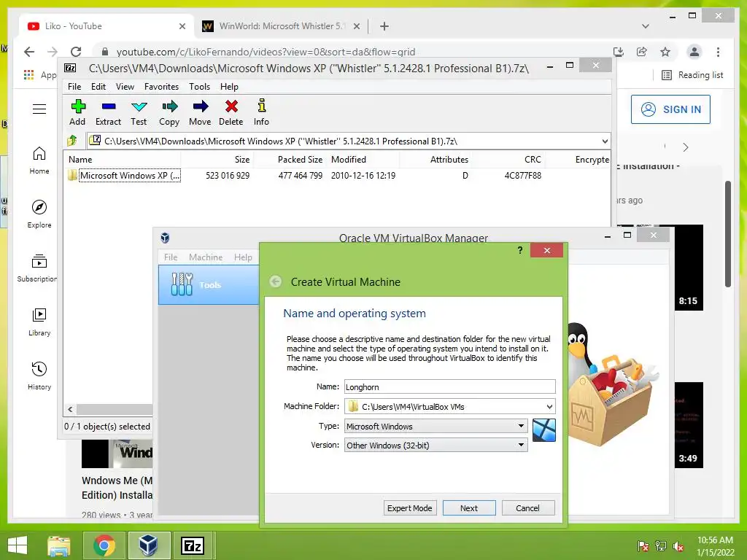Click the next chevron arrow on YouTube page
Viewport: 747px width, 560px height.
686,147
